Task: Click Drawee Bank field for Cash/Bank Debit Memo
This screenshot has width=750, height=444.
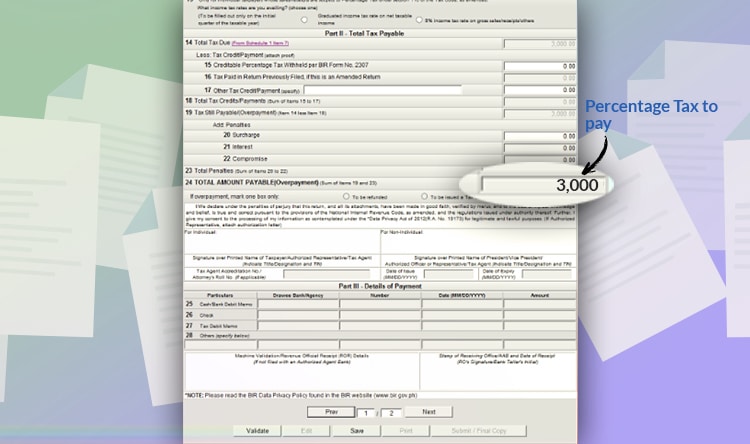Action: (298, 303)
